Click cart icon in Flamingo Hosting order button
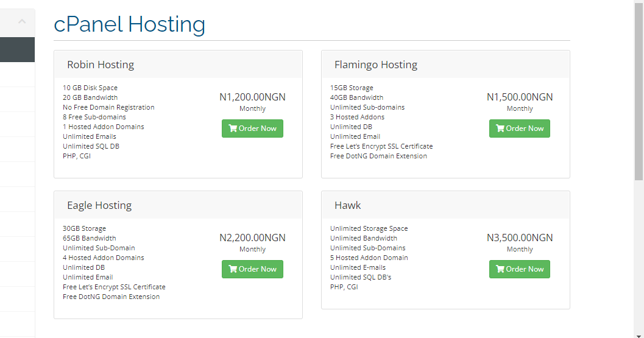The width and height of the screenshot is (644, 338). pyautogui.click(x=500, y=129)
